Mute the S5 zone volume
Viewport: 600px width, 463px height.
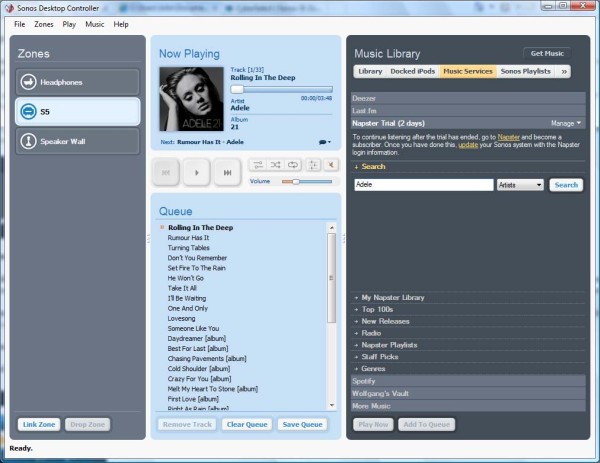(x=331, y=165)
